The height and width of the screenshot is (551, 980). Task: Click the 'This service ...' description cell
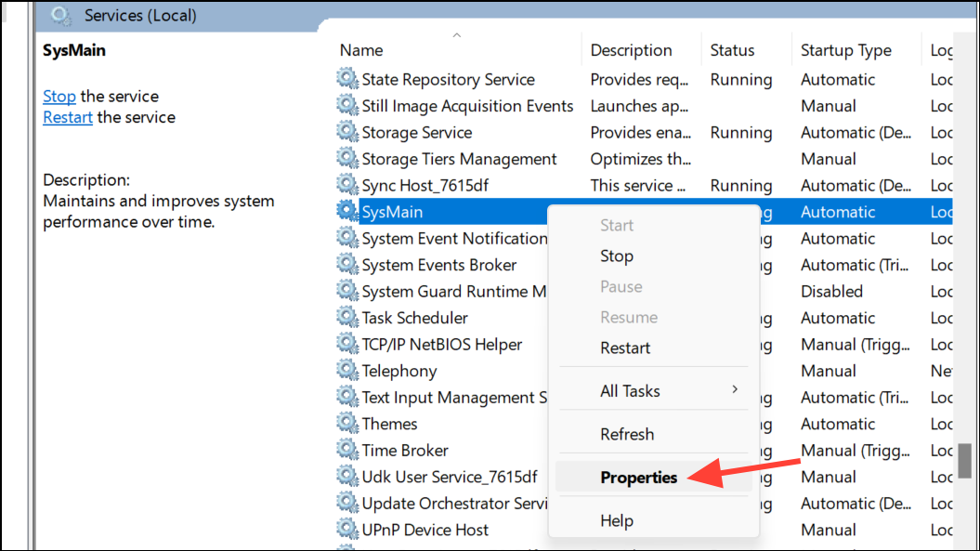coord(637,185)
